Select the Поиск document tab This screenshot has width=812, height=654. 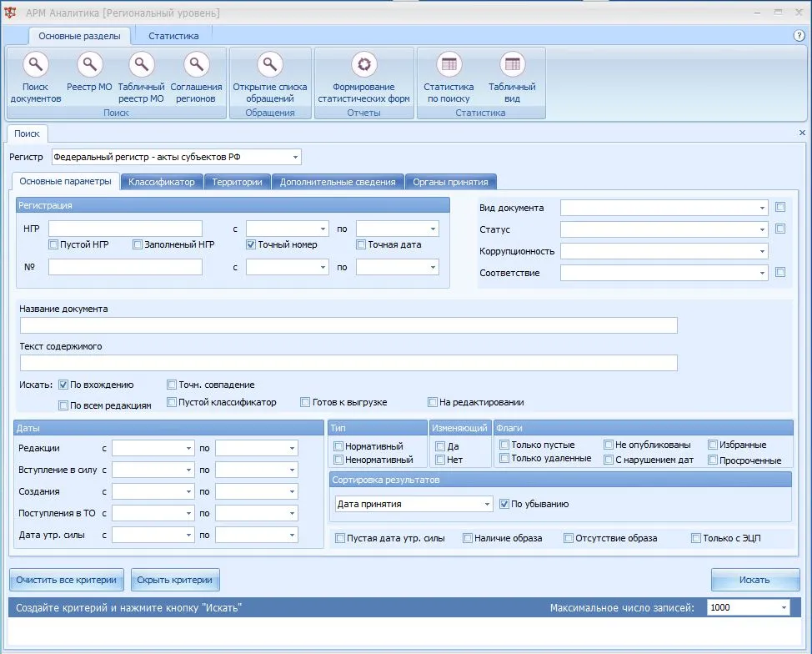pyautogui.click(x=27, y=133)
